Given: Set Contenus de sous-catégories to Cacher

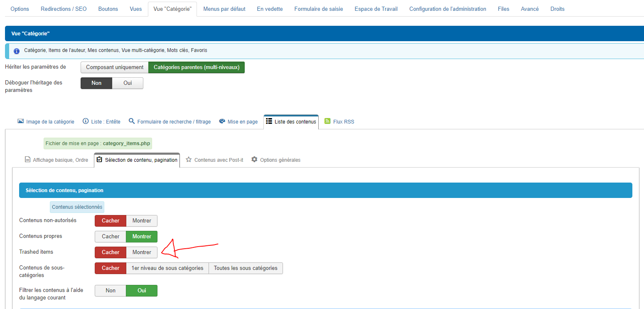Looking at the screenshot, I should tap(111, 268).
